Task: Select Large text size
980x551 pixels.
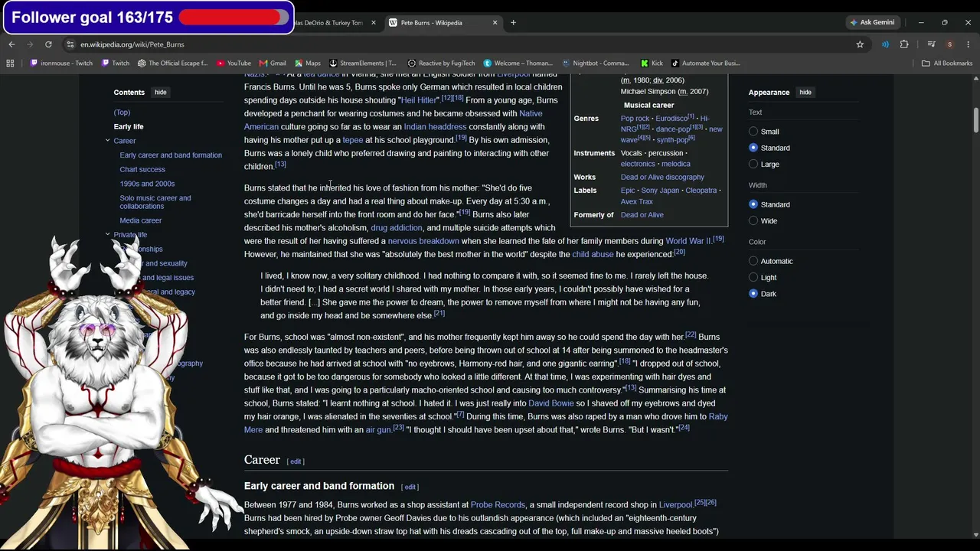Action: (753, 164)
